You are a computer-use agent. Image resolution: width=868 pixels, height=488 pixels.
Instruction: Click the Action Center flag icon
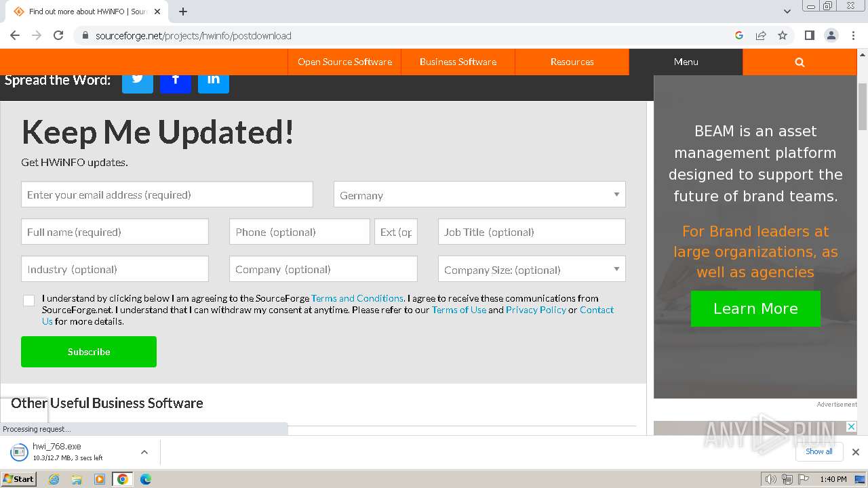[x=804, y=479]
